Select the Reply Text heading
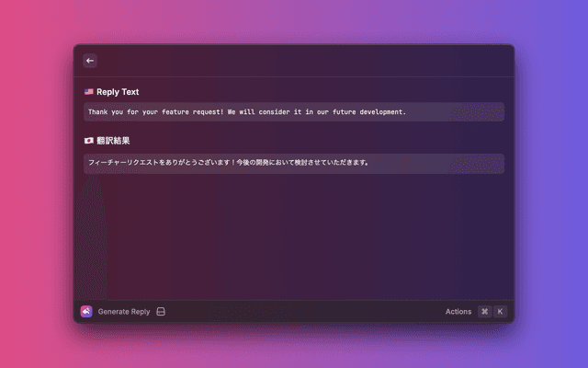588x368 pixels. click(118, 92)
